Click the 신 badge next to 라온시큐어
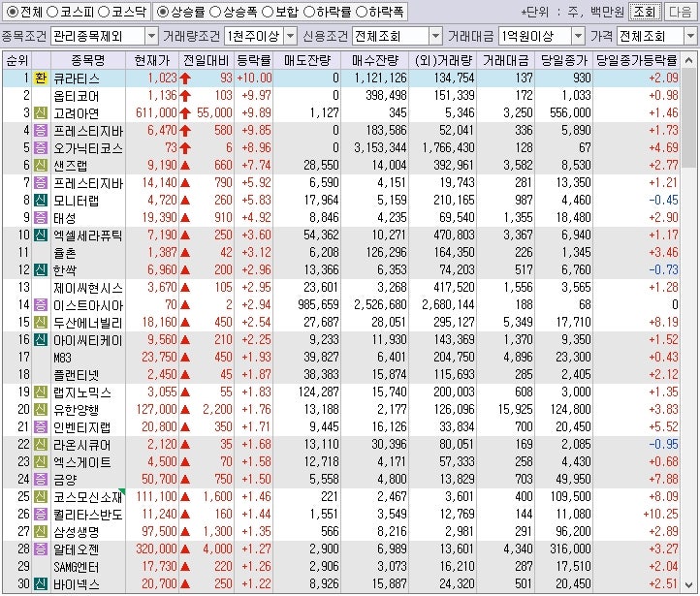700x596 pixels. pyautogui.click(x=41, y=444)
